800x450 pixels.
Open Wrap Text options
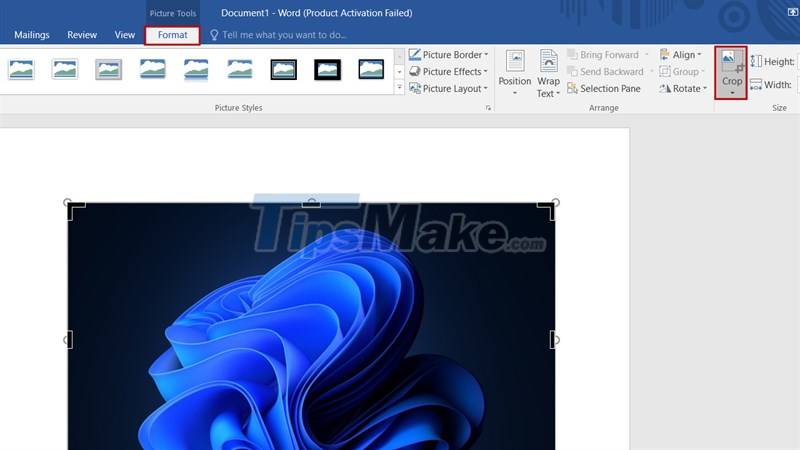coord(548,73)
